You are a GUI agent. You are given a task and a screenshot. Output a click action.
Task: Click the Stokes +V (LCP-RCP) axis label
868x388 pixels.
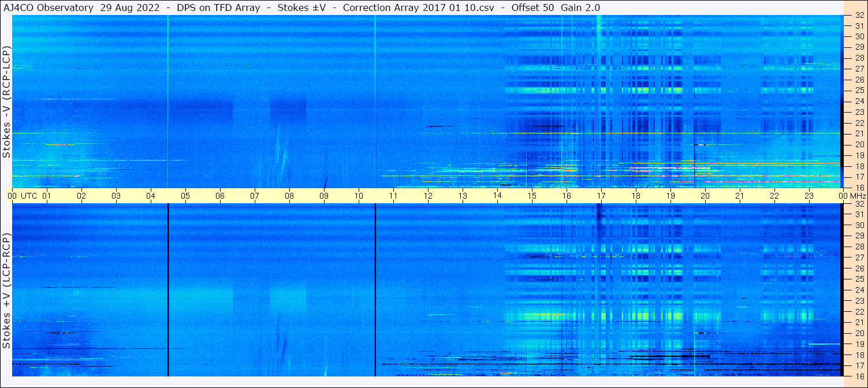(x=6, y=291)
